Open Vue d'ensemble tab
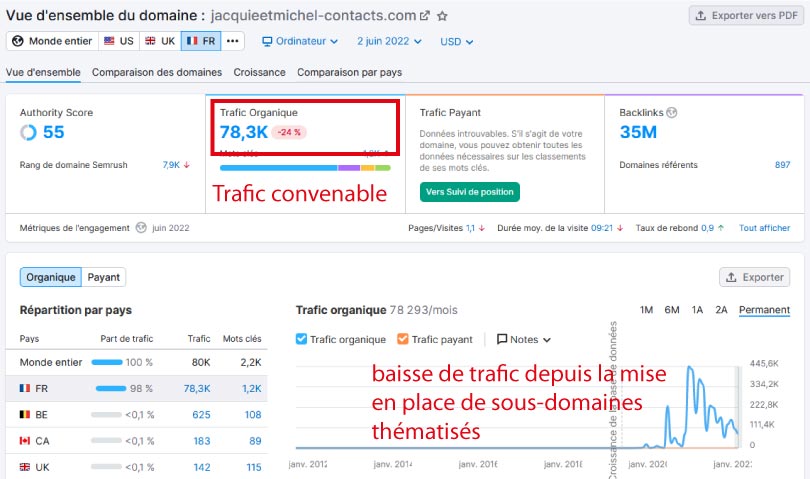The height and width of the screenshot is (479, 810). click(43, 72)
